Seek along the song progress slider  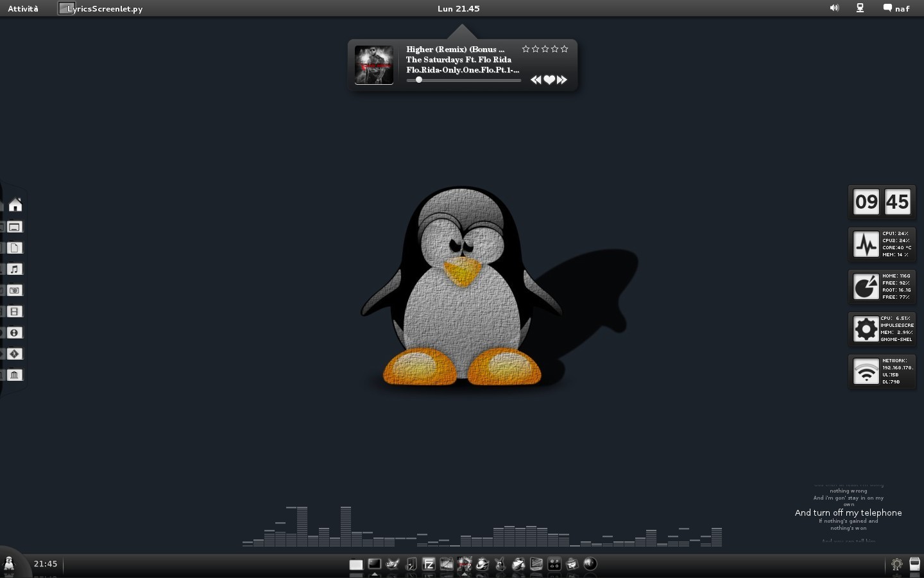[x=464, y=80]
